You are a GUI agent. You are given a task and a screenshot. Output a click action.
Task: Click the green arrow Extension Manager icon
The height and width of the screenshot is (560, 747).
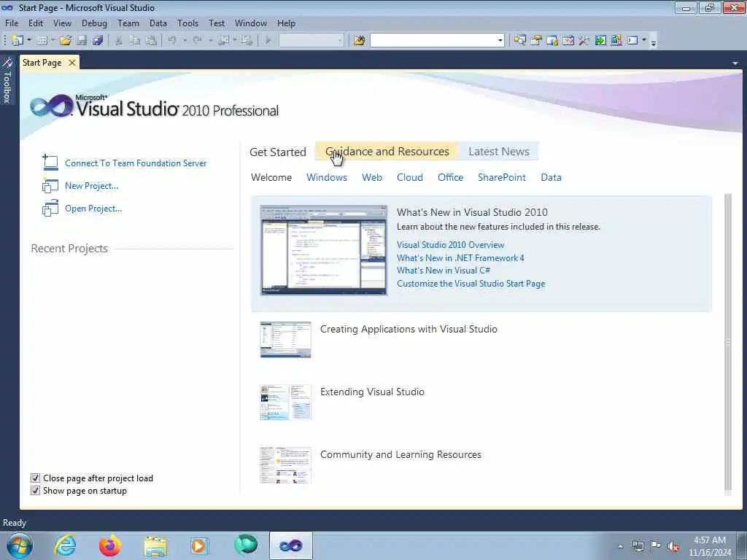(600, 41)
